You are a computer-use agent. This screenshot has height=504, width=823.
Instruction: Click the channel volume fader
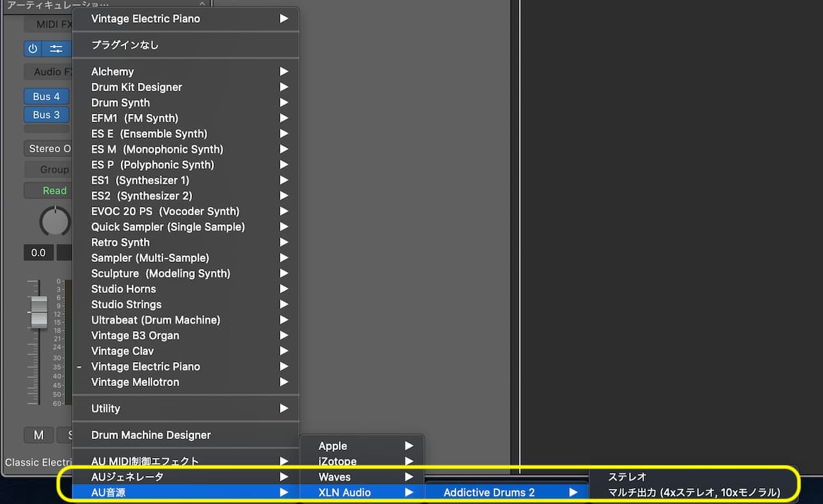39,312
